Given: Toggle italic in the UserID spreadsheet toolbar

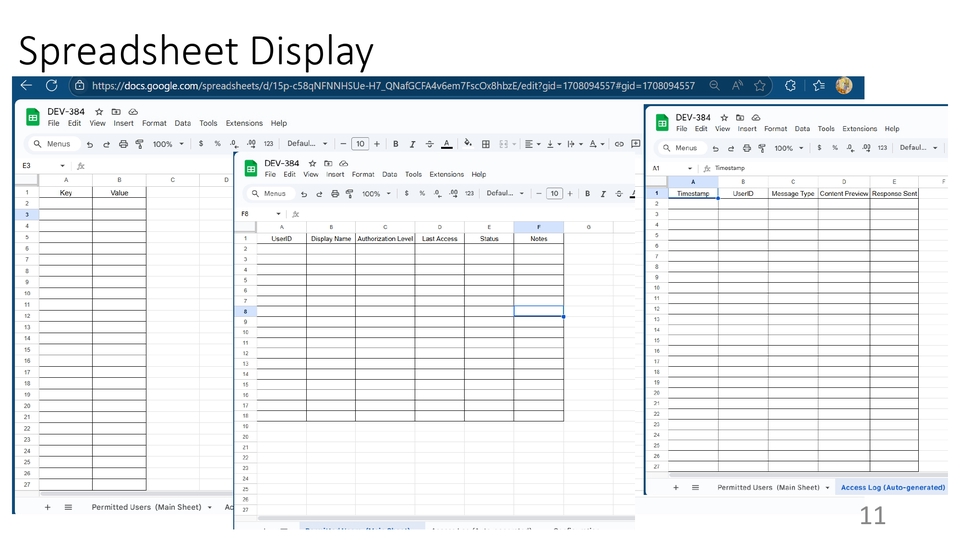Looking at the screenshot, I should [x=602, y=194].
